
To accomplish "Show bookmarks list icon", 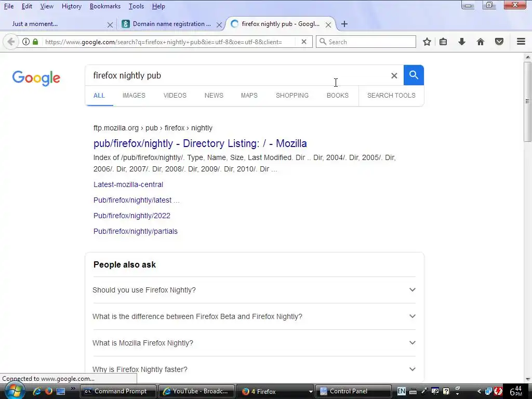I will [443, 42].
